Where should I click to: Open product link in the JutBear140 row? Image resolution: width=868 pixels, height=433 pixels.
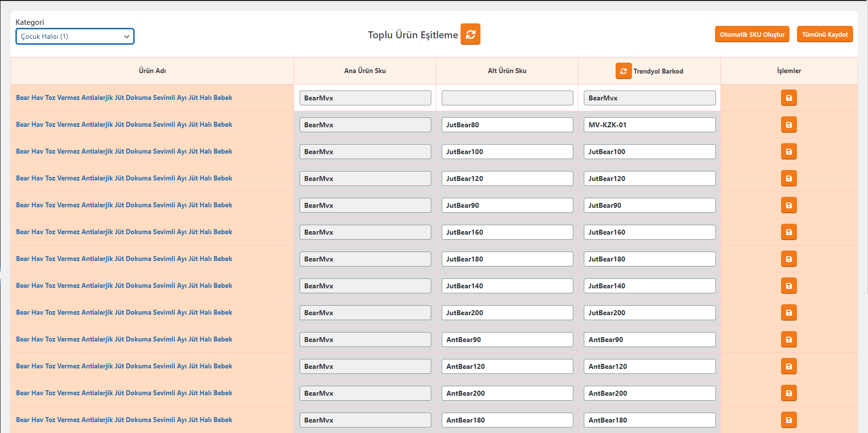click(124, 286)
